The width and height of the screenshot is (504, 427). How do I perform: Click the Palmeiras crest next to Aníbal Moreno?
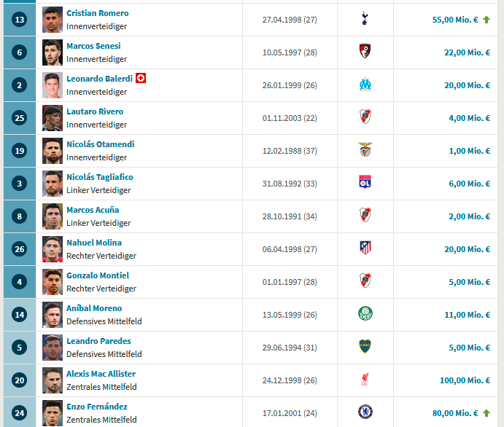pos(365,314)
